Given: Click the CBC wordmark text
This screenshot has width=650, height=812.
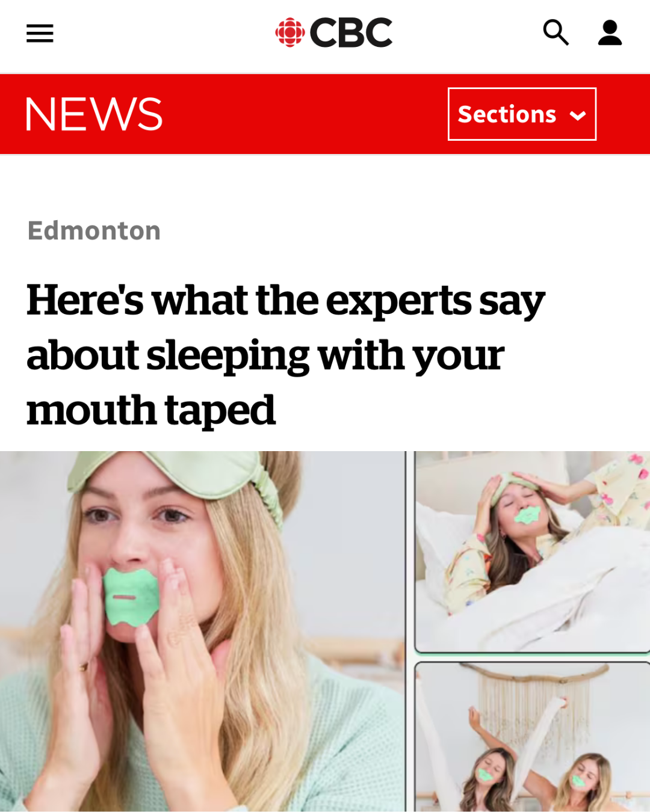Looking at the screenshot, I should 351,32.
